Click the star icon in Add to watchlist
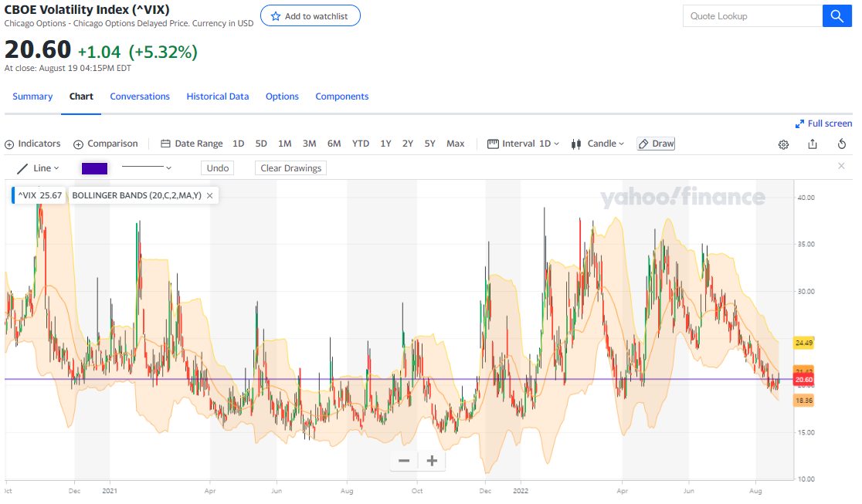The width and height of the screenshot is (862, 504). click(x=276, y=16)
